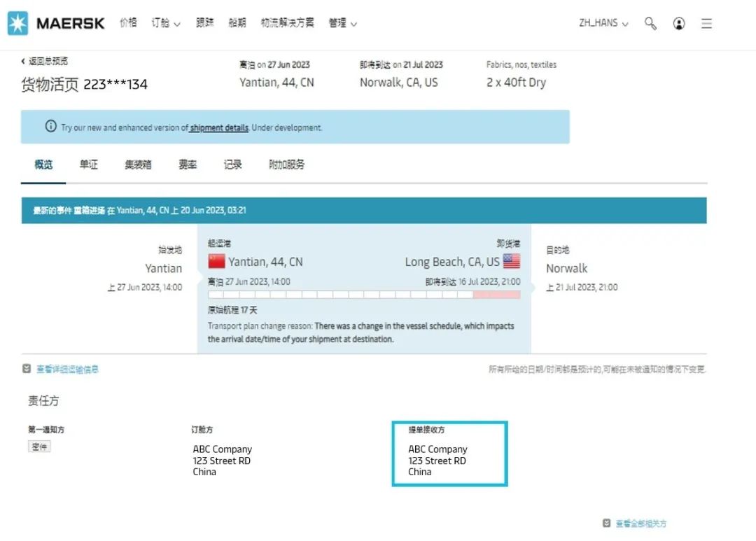This screenshot has width=756, height=541.
Task: Open the search magnifier icon
Action: (650, 23)
